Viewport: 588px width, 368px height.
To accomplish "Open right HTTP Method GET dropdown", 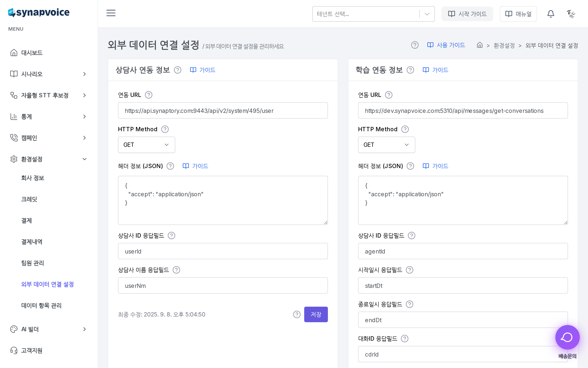I will (x=386, y=145).
